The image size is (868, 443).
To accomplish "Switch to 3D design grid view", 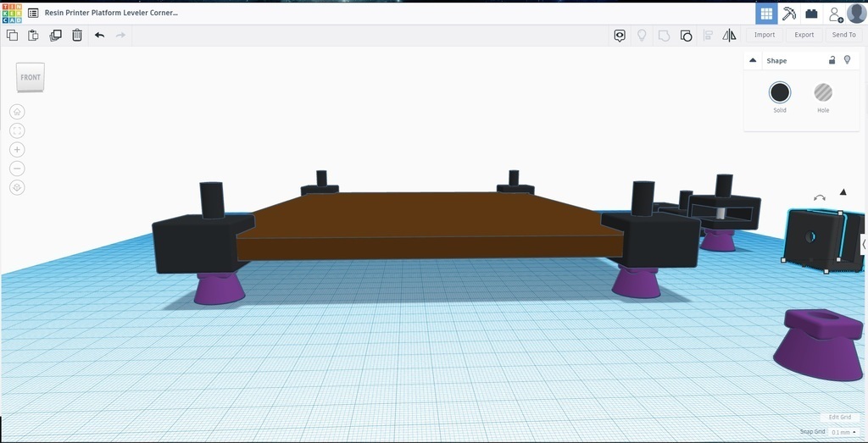I will tap(766, 14).
